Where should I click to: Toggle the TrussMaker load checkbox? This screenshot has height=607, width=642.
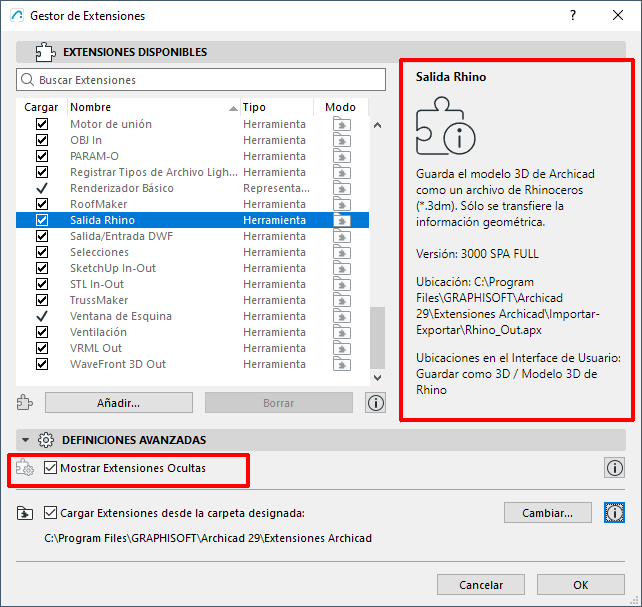42,300
